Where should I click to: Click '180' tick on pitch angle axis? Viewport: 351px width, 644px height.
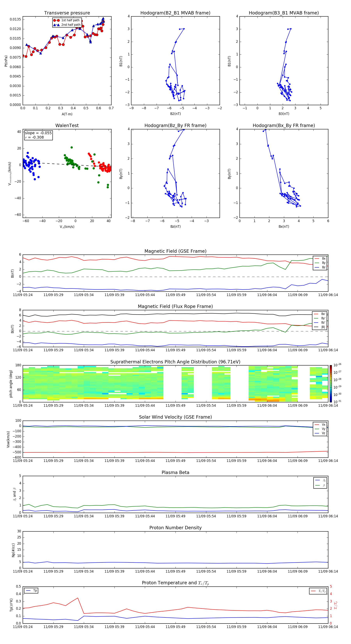pos(18,365)
